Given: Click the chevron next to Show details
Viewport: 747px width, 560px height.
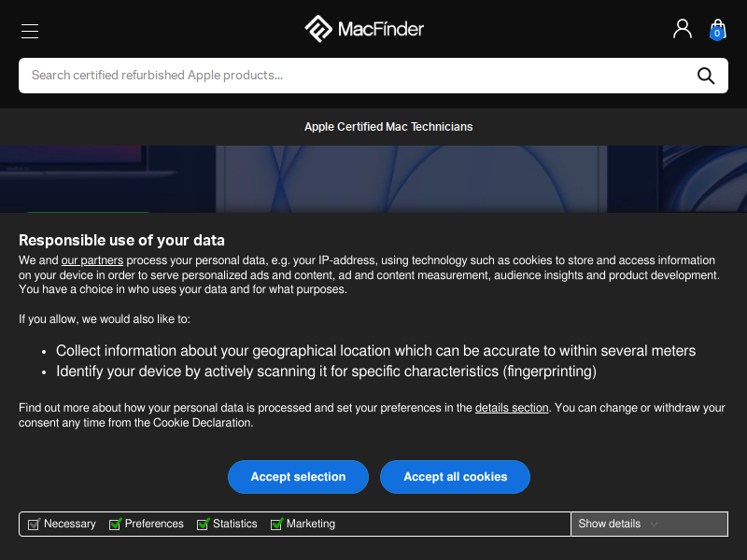Looking at the screenshot, I should (x=655, y=525).
